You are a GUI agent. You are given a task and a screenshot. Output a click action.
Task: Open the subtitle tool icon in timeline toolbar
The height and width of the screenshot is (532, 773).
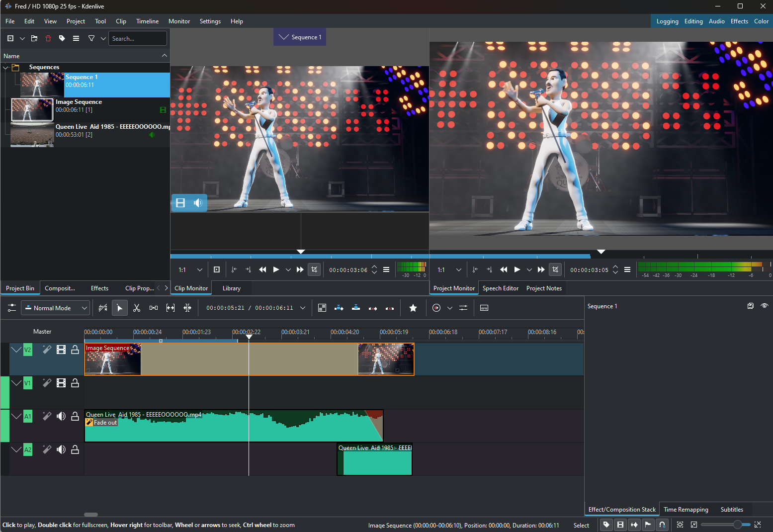484,308
